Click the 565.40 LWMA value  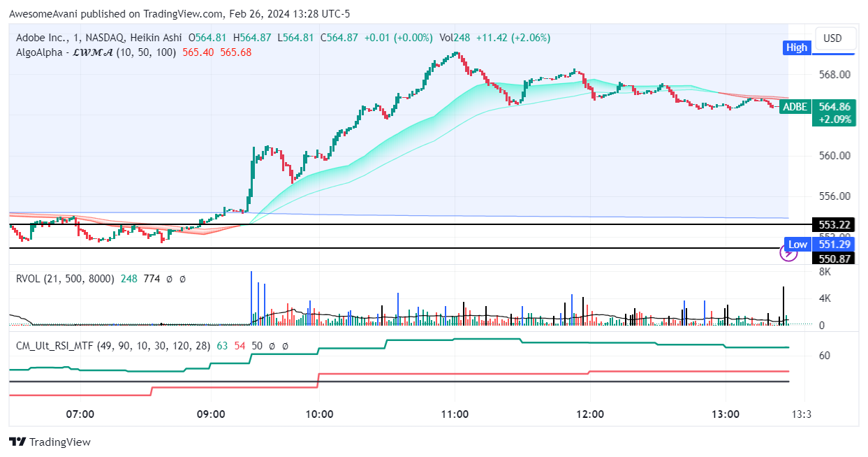(x=199, y=52)
